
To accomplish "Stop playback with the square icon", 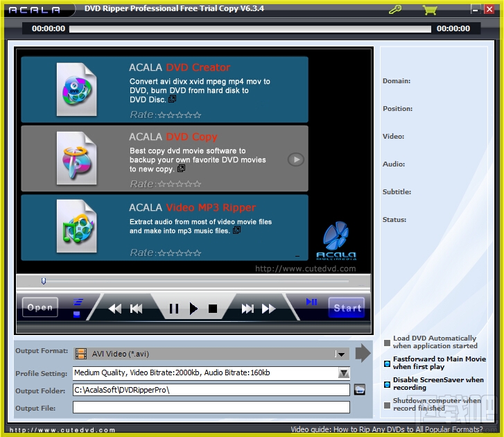I will (x=212, y=309).
